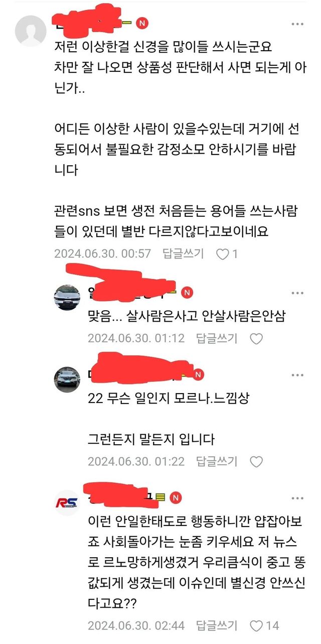Like the reply with 14 likes
The width and height of the screenshot is (321, 644).
click(256, 626)
